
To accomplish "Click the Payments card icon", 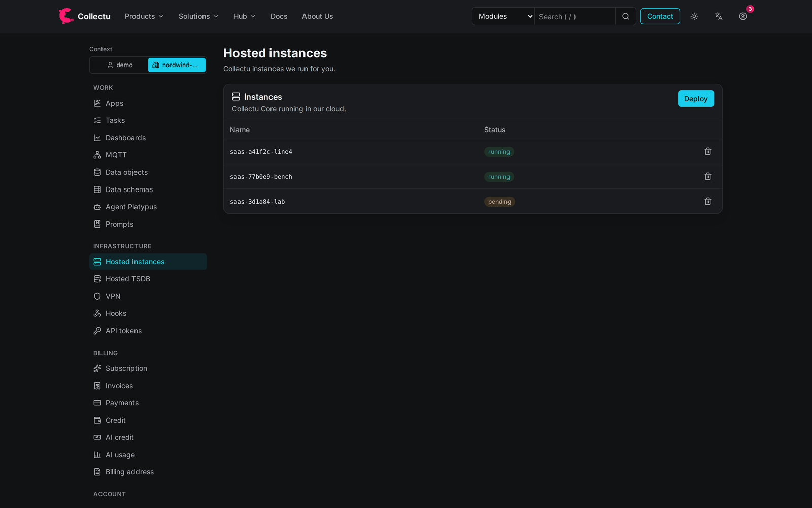I will point(97,403).
